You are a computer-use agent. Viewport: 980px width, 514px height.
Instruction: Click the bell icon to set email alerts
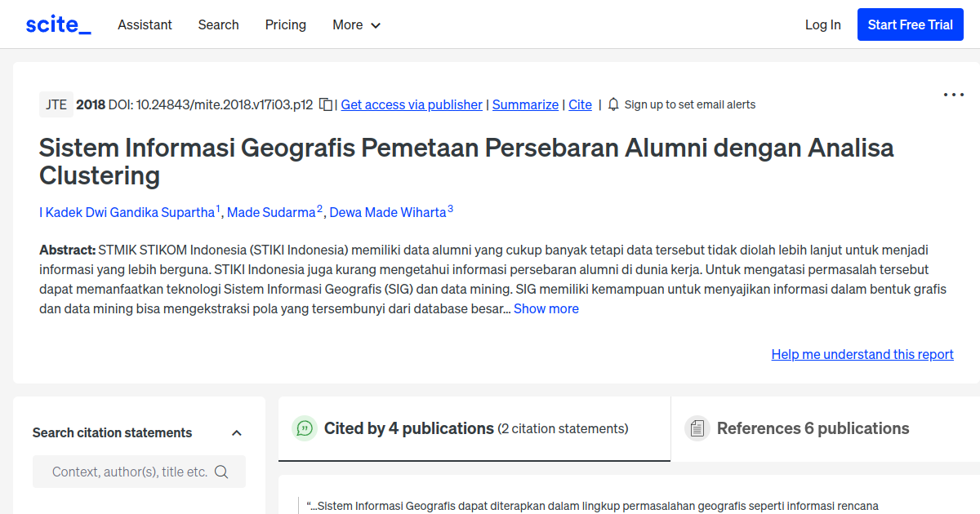[612, 104]
